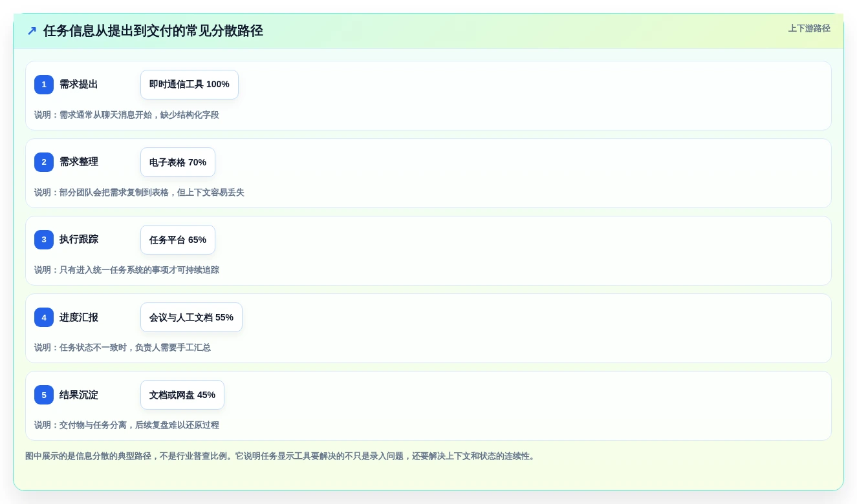
Task: Click the title 任务信息从提出到交付的常见分散路径
Action: pos(153,31)
